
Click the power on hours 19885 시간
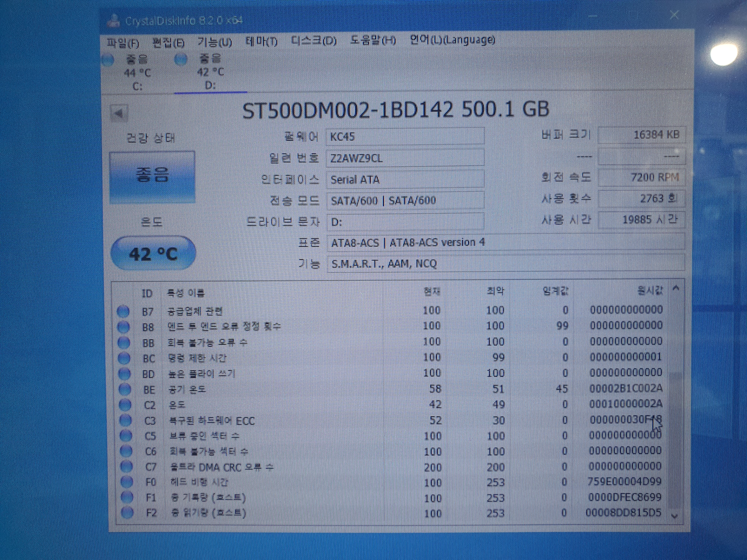(x=642, y=220)
